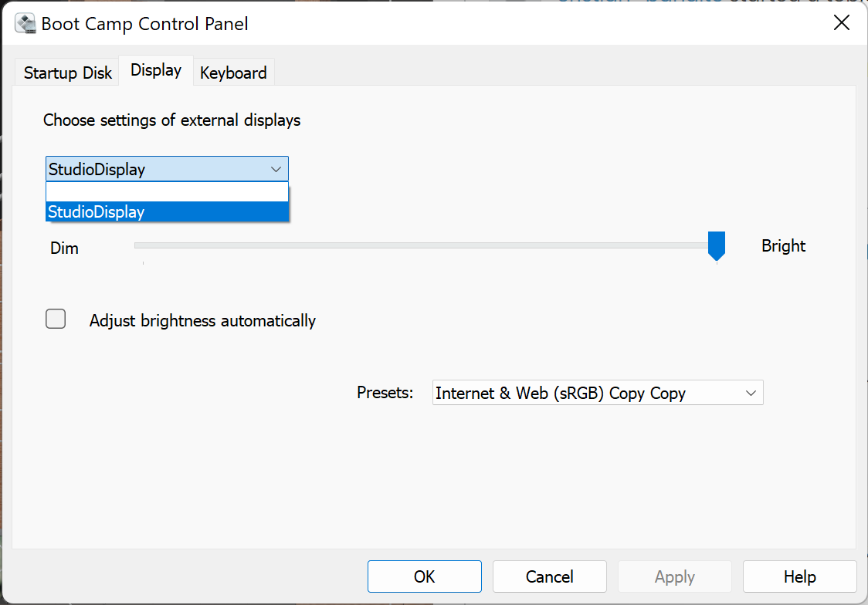Select highlighted StudioDisplay list option
Viewport: 868px width, 605px height.
coord(167,211)
